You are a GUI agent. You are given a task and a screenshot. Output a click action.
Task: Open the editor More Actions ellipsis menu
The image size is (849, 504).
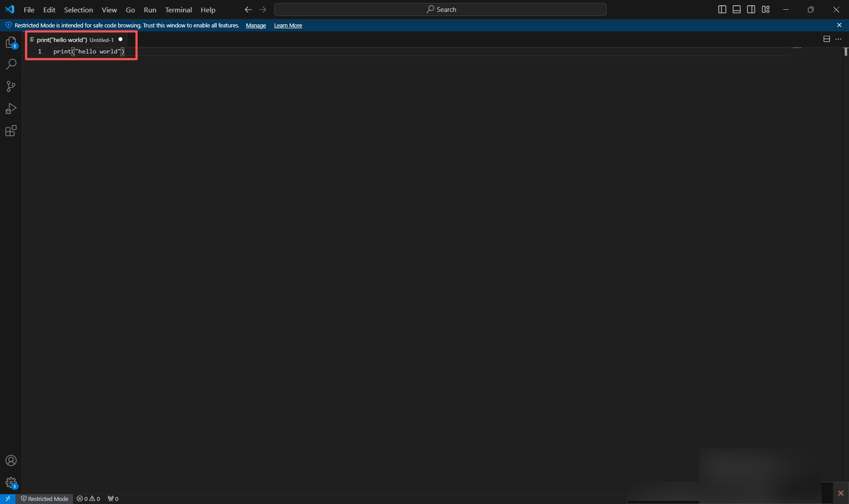838,39
